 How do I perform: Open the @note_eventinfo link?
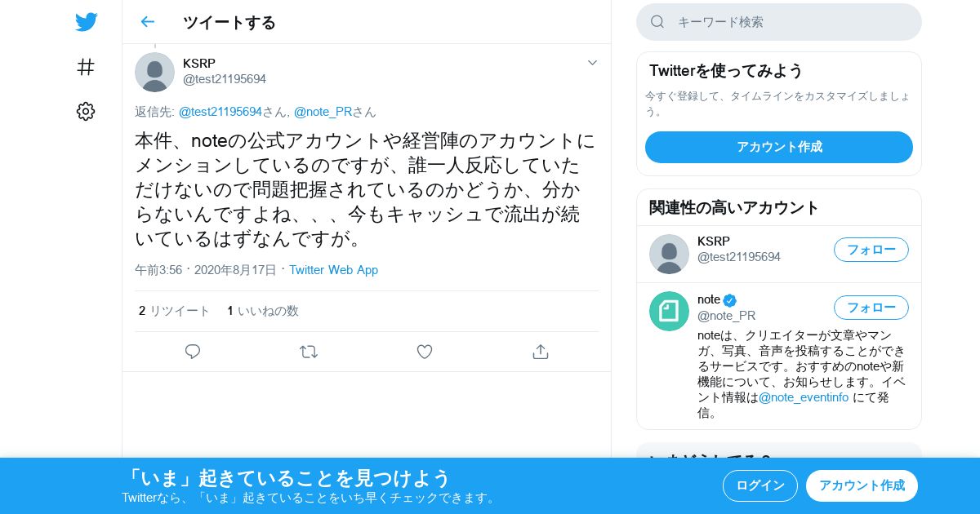(804, 397)
